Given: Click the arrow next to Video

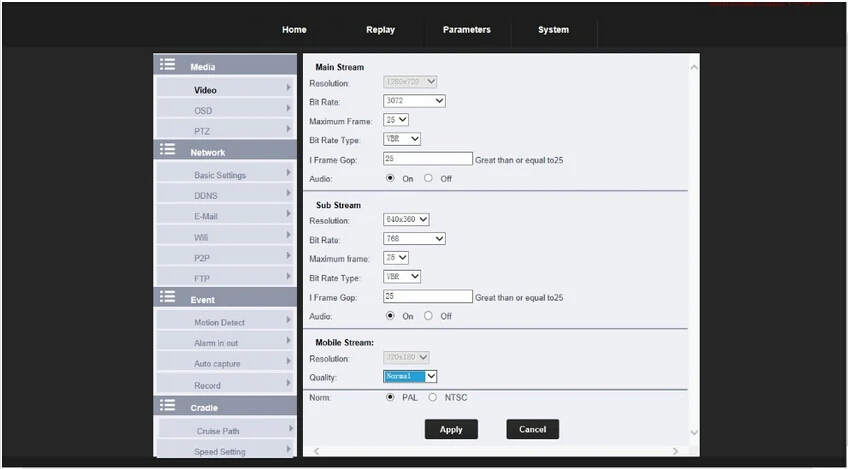Looking at the screenshot, I should tap(289, 88).
